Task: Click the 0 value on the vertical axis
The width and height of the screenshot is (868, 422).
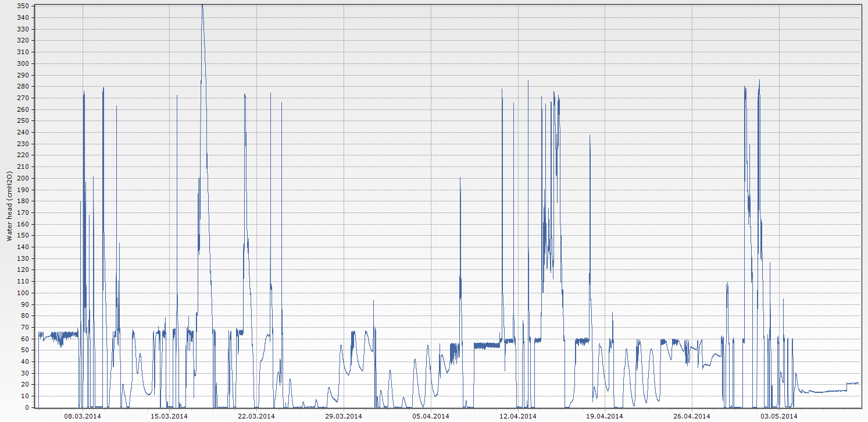Action: (x=27, y=407)
